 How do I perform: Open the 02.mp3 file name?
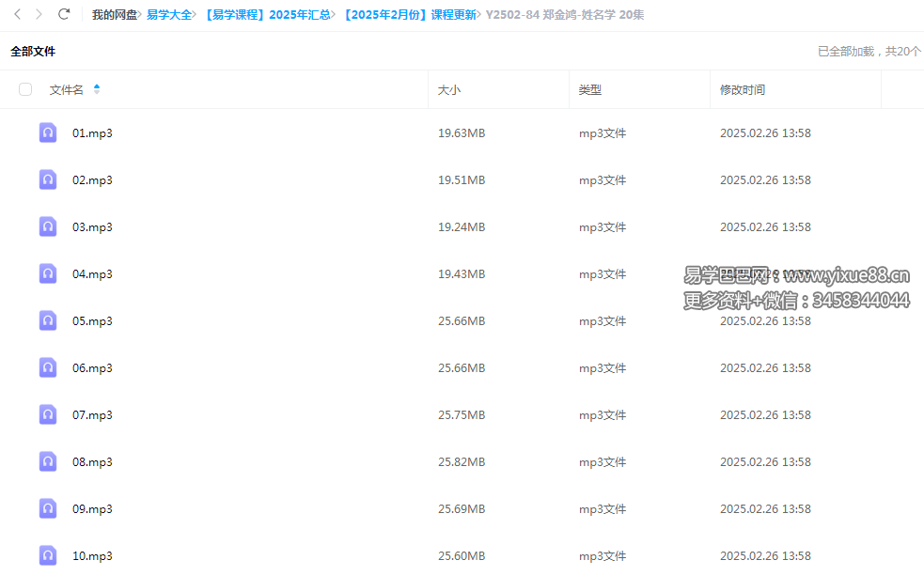(92, 180)
